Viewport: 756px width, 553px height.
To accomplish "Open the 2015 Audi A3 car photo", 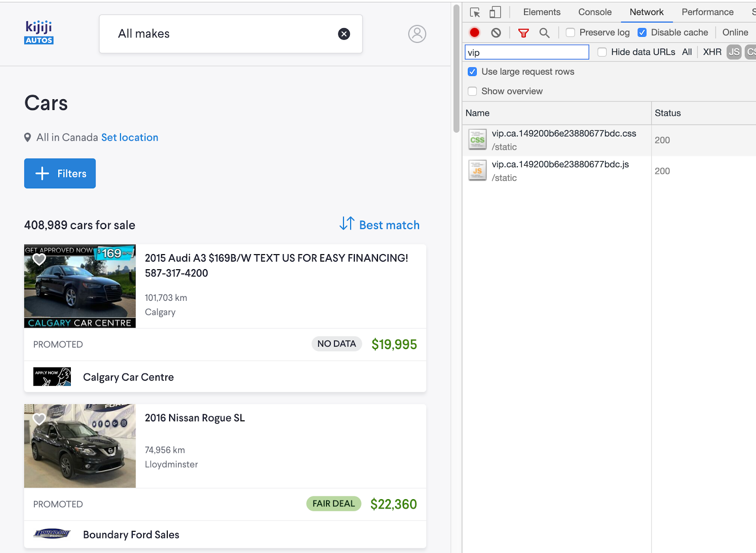I will (x=80, y=286).
